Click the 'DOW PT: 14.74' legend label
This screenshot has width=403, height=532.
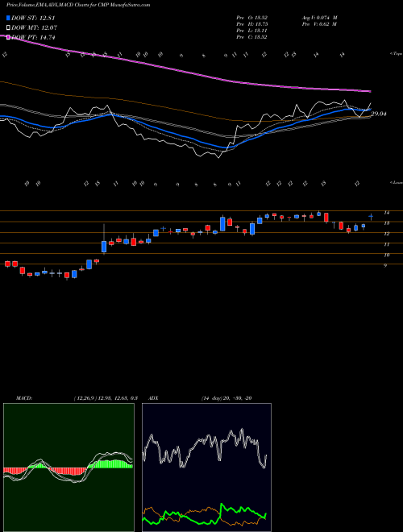point(33,37)
